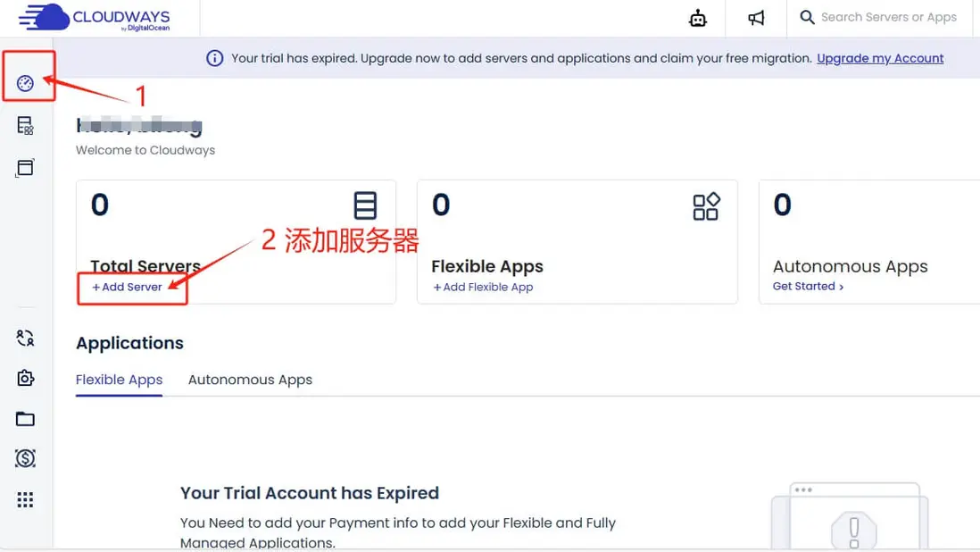Open the Applications window icon in sidebar

pos(25,168)
